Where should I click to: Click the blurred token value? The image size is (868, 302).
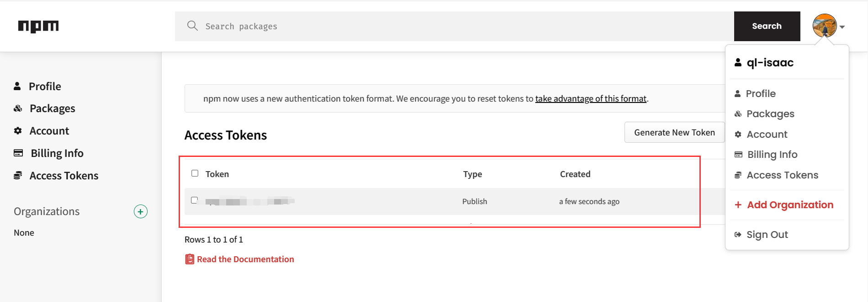[x=250, y=201]
